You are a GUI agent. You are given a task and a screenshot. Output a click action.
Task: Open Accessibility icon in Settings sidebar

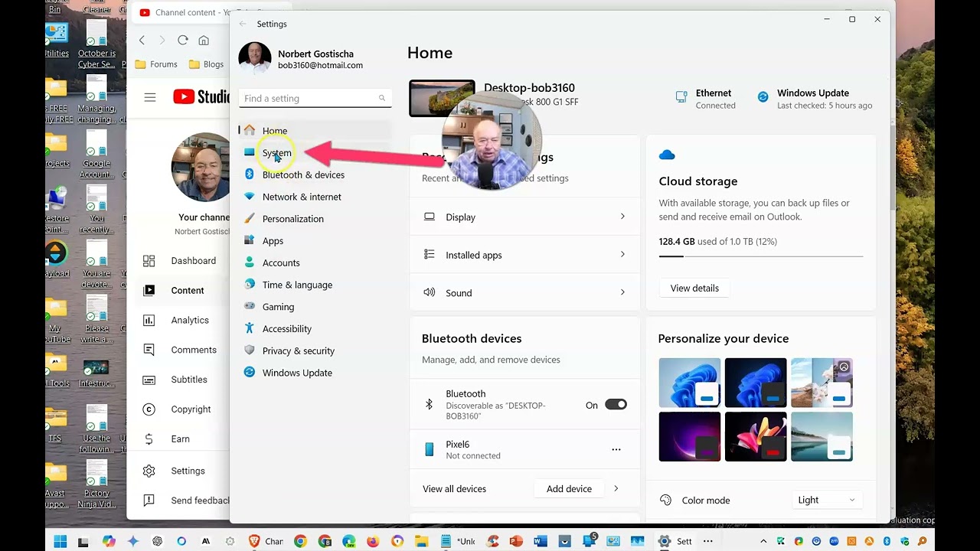click(x=250, y=328)
